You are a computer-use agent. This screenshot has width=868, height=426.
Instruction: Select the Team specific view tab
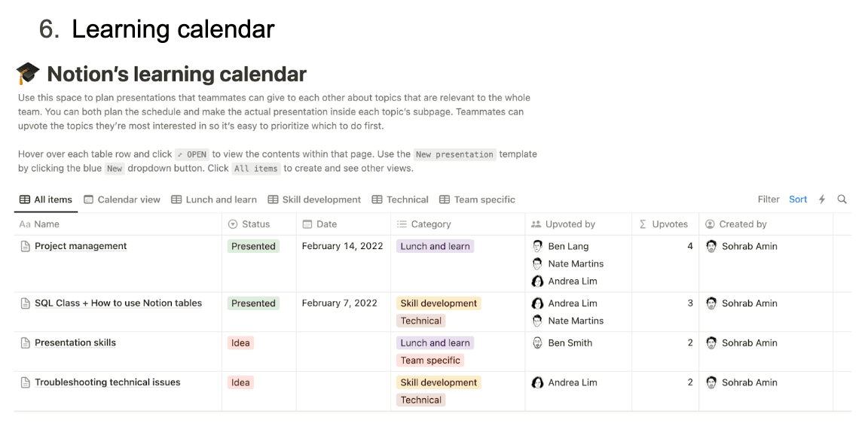[477, 199]
